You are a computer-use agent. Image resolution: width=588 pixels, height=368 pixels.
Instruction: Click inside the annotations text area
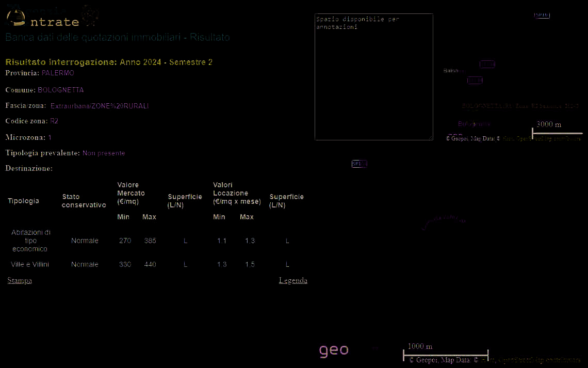coord(373,77)
